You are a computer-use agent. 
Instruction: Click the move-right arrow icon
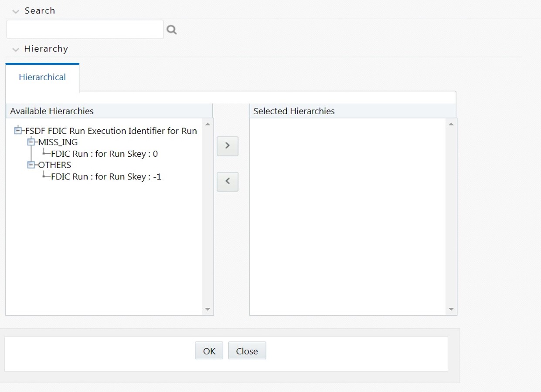227,146
